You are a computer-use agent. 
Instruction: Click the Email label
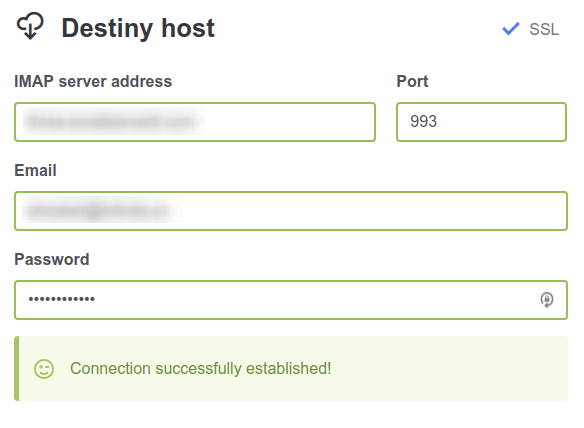point(35,170)
